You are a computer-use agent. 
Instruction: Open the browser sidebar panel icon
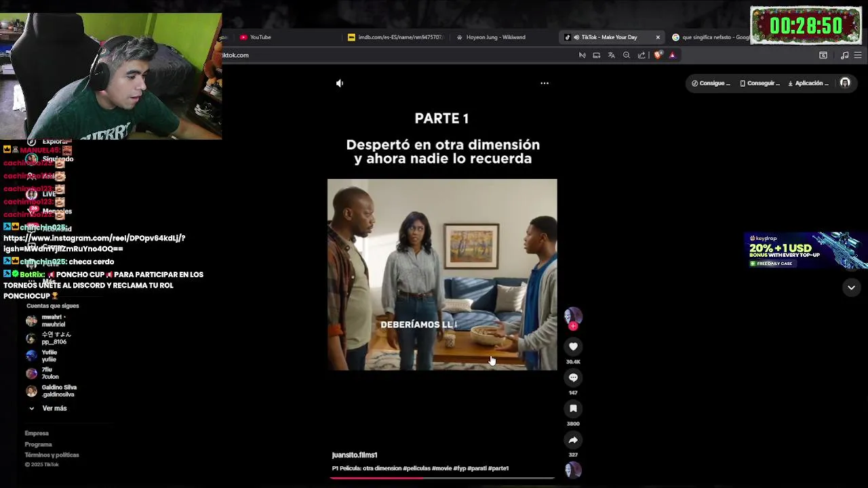[823, 55]
